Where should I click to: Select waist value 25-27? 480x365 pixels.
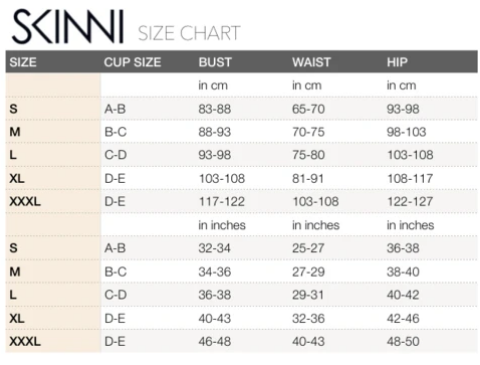point(308,248)
